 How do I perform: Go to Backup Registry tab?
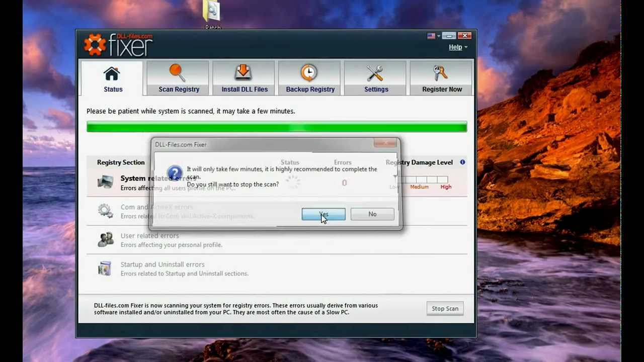click(x=310, y=78)
